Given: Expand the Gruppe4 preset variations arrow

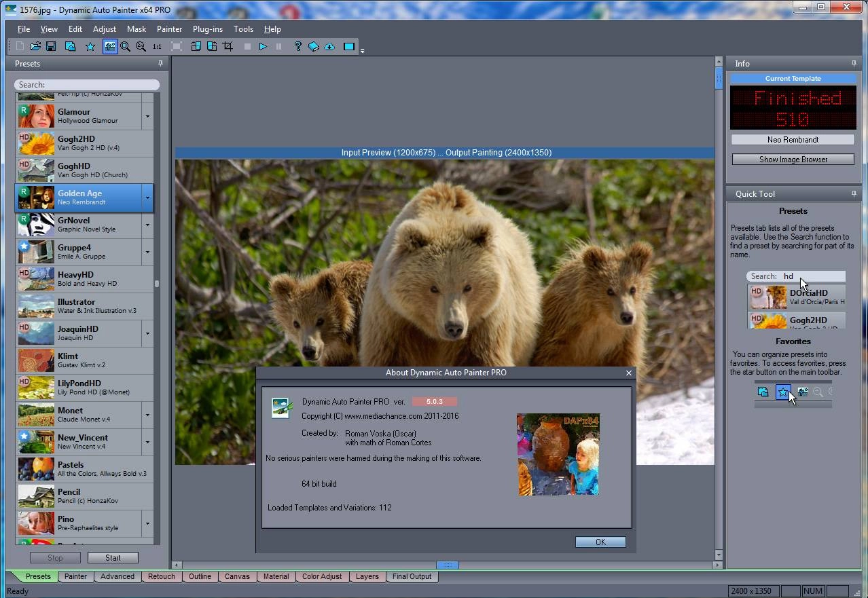Looking at the screenshot, I should [147, 252].
